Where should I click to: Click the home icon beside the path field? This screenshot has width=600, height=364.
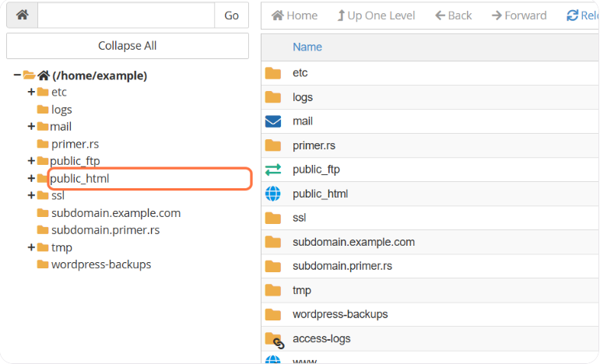tap(22, 16)
